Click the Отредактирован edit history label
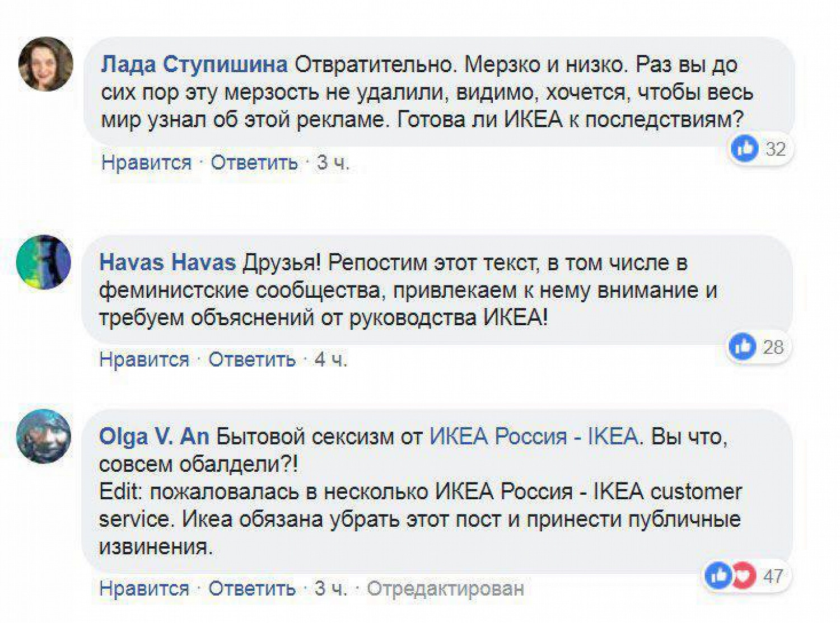 click(445, 588)
